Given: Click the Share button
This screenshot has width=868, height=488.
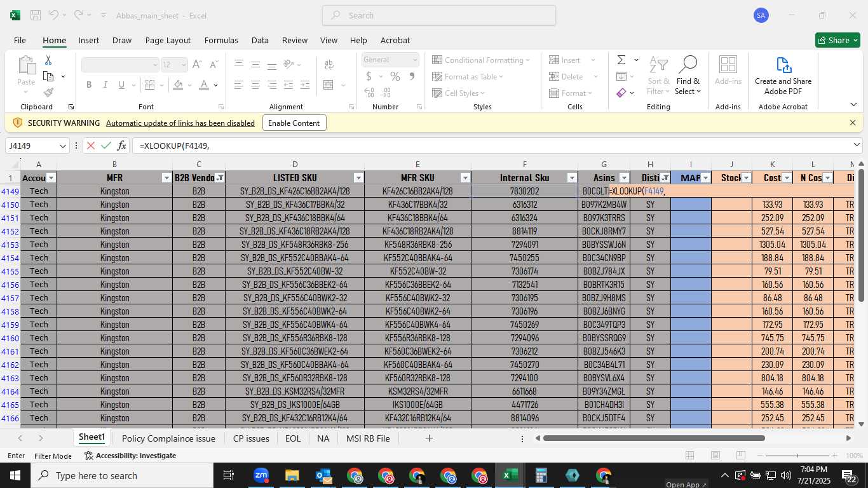Looking at the screenshot, I should click(837, 40).
